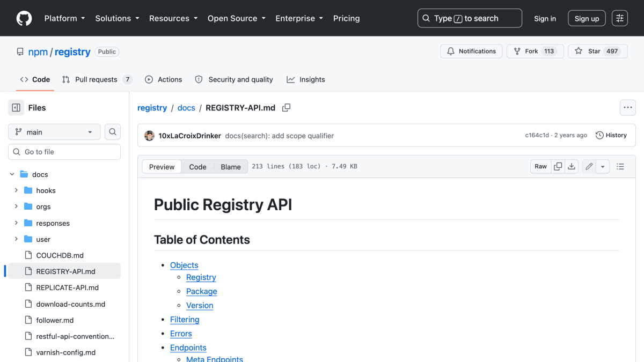This screenshot has height=362, width=644.
Task: Focus the Go to file input
Action: (x=64, y=152)
